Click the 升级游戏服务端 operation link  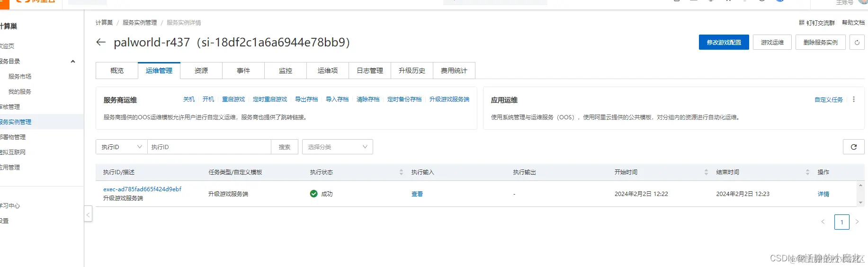coord(449,99)
